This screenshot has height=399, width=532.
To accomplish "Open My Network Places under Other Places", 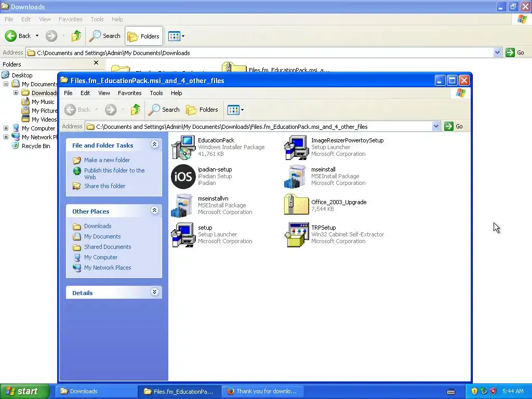I will pyautogui.click(x=108, y=268).
